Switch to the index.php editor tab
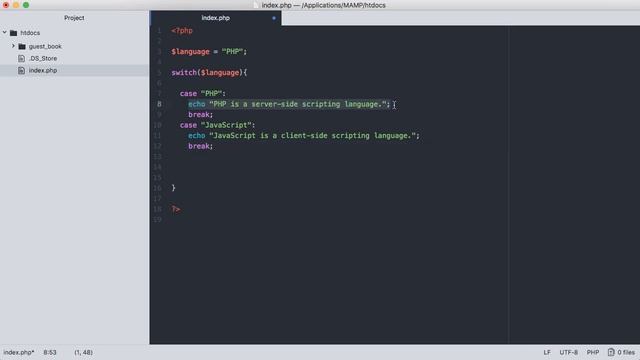Screen dimensions: 640x360 [216, 18]
